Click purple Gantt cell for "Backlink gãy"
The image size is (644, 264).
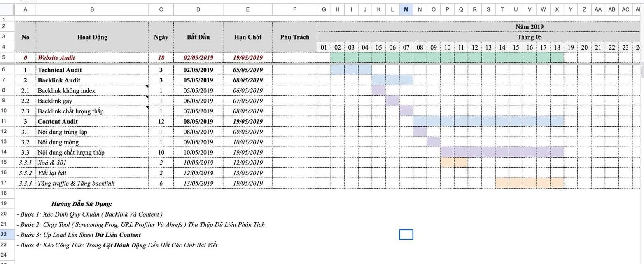[392, 101]
